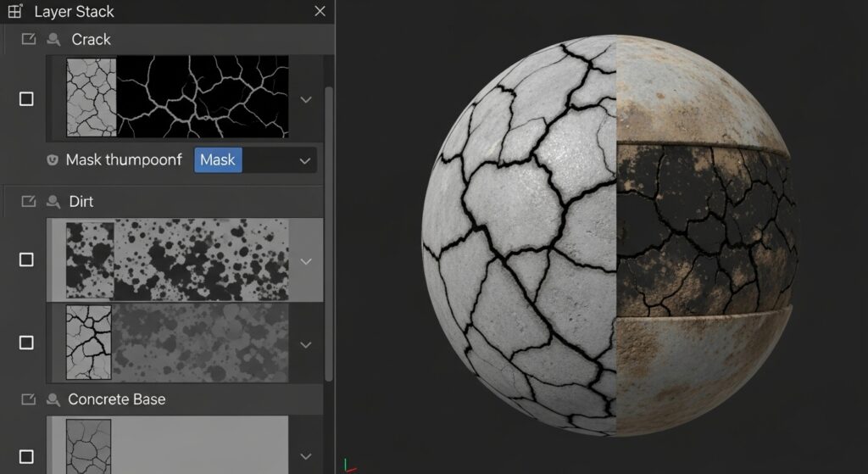Close the Layer Stack panel
Viewport: 868px width, 474px height.
coord(320,12)
